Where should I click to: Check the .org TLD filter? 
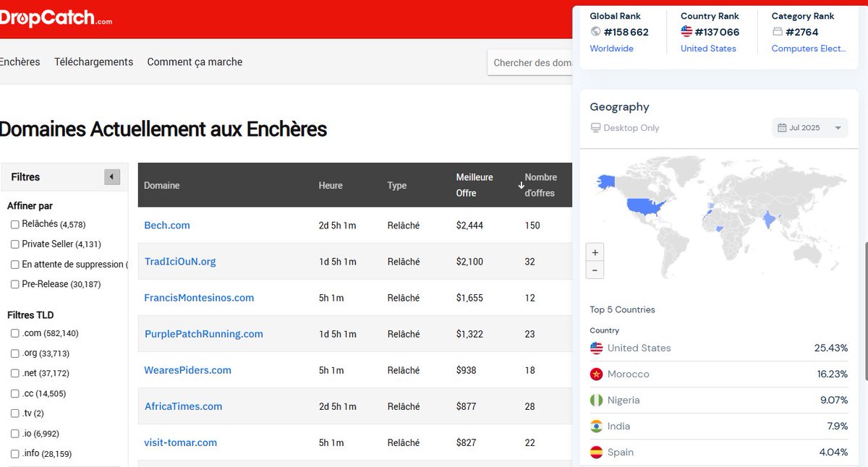coord(15,354)
